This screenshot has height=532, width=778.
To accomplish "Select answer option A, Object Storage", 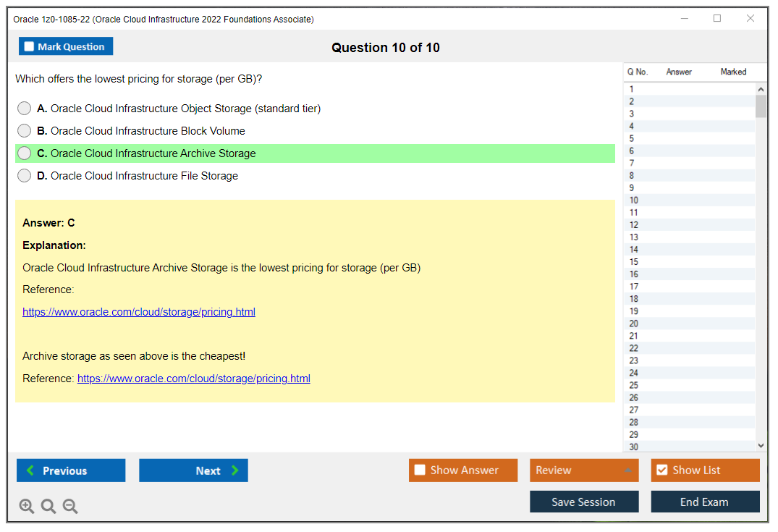I will pos(24,108).
